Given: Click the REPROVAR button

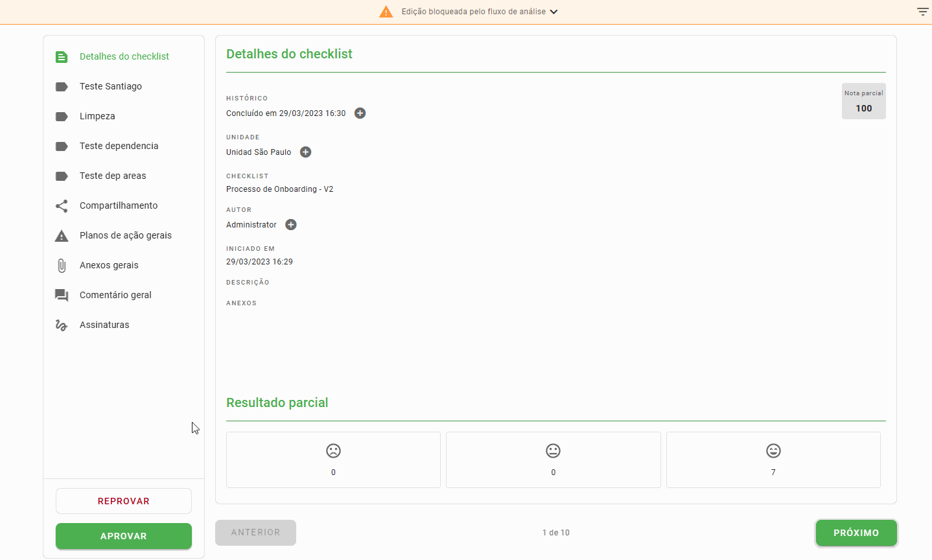Looking at the screenshot, I should point(124,501).
